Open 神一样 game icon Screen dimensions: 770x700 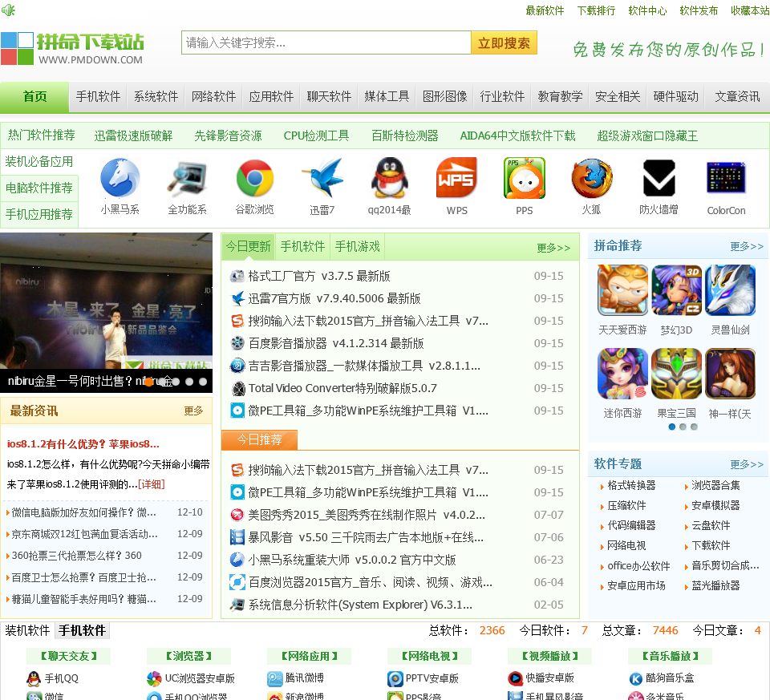click(x=730, y=374)
